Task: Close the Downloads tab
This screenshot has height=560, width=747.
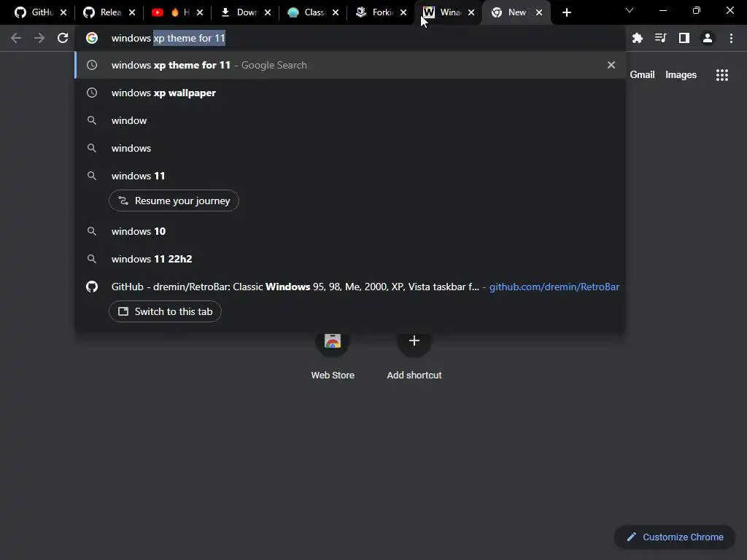Action: [268, 13]
